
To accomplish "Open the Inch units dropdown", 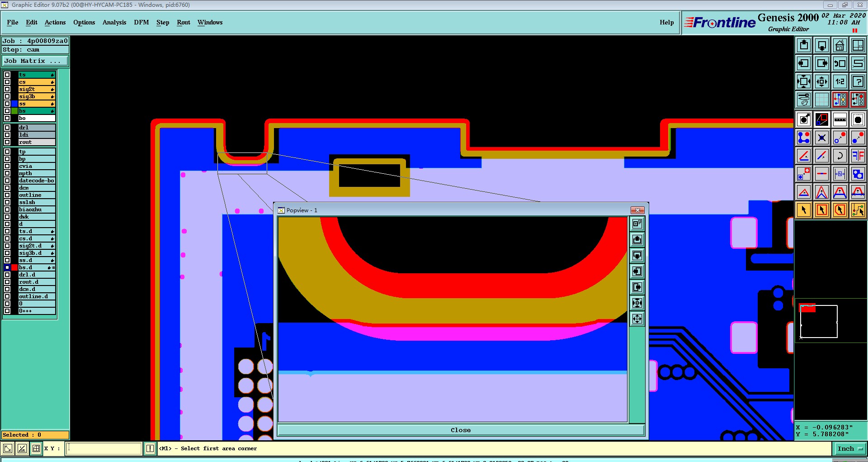I will [849, 448].
